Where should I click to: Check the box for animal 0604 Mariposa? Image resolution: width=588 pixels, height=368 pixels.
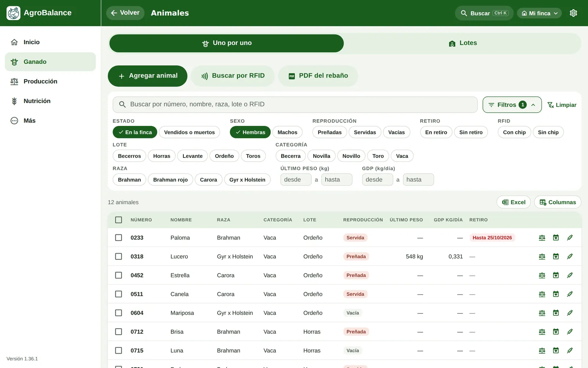point(118,313)
